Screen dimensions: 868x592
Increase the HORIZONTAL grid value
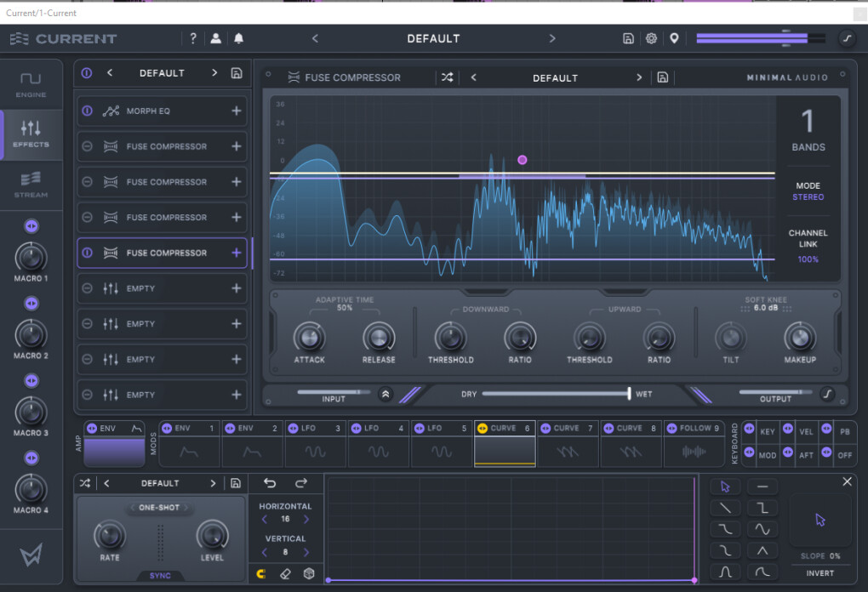(306, 519)
